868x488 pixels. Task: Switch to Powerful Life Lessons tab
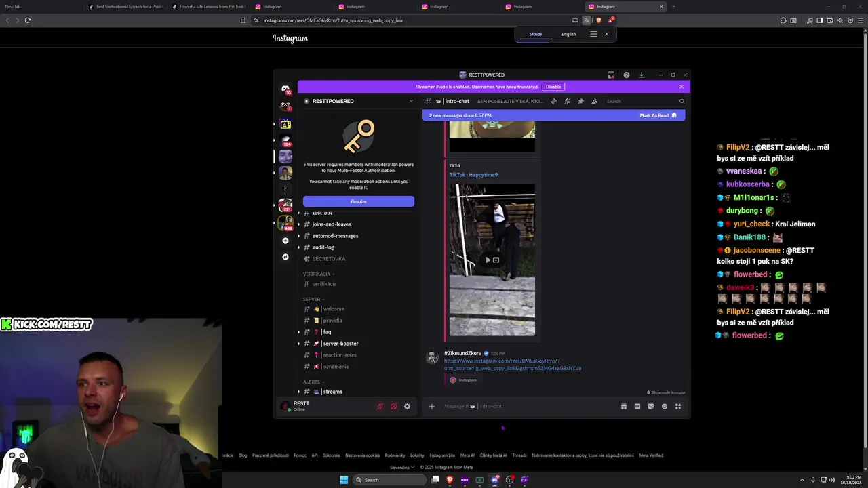tap(209, 7)
